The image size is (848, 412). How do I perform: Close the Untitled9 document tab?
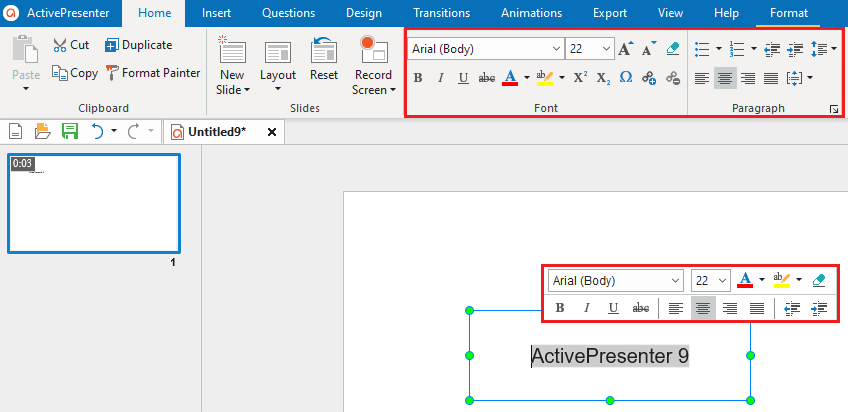271,132
